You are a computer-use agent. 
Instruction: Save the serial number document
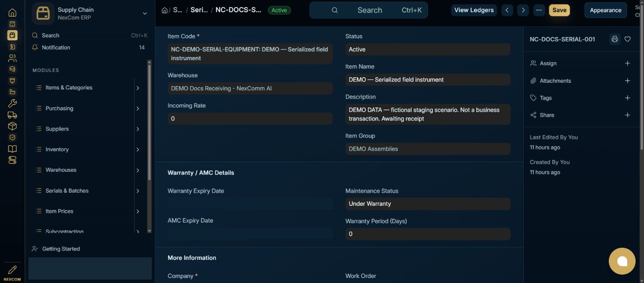pyautogui.click(x=559, y=10)
